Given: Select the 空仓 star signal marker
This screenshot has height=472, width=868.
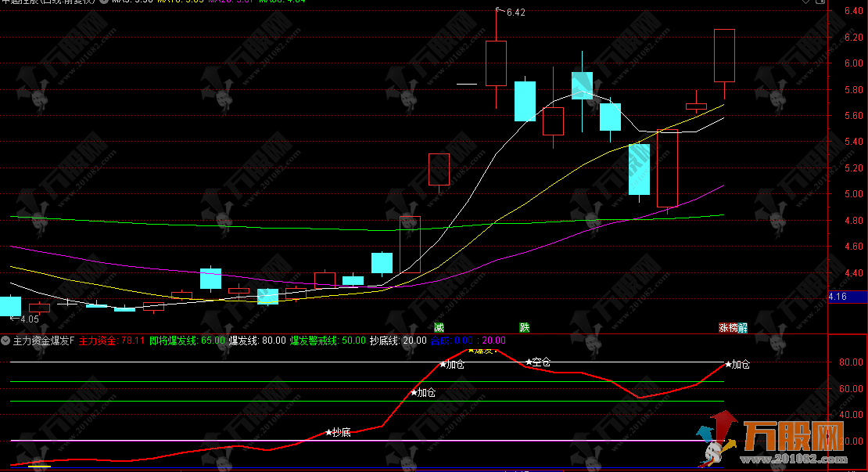Looking at the screenshot, I should [x=538, y=362].
